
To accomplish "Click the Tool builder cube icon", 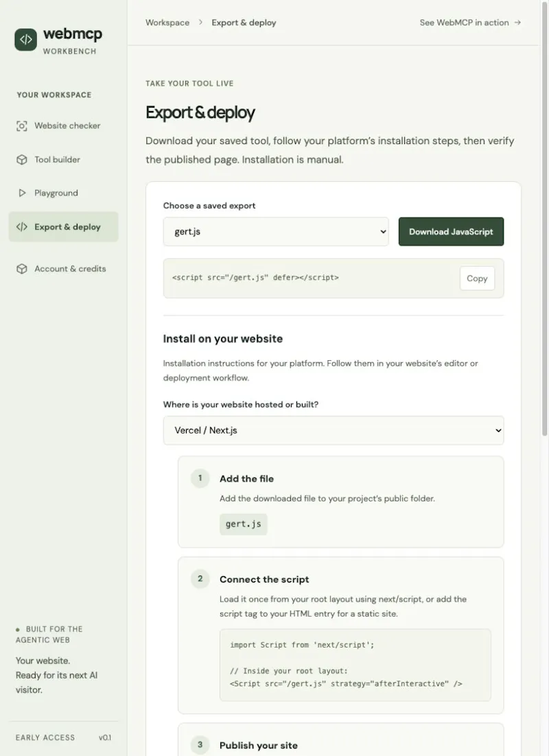I will tap(22, 160).
